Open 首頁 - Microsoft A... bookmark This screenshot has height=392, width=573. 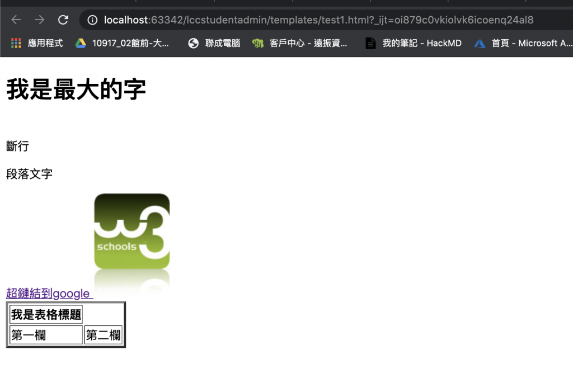532,43
